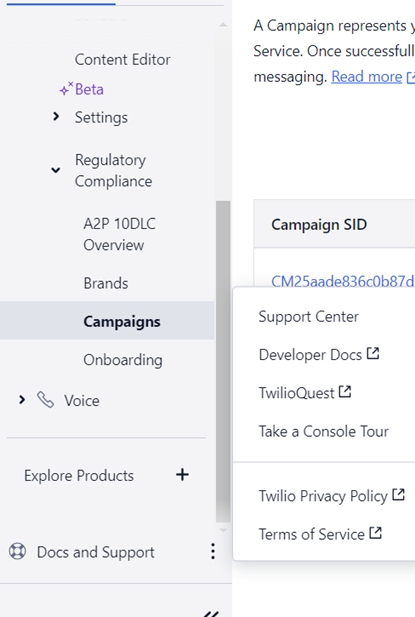415x617 pixels.
Task: Click the sidebar vertical scrollbar thumb
Action: pos(223,361)
